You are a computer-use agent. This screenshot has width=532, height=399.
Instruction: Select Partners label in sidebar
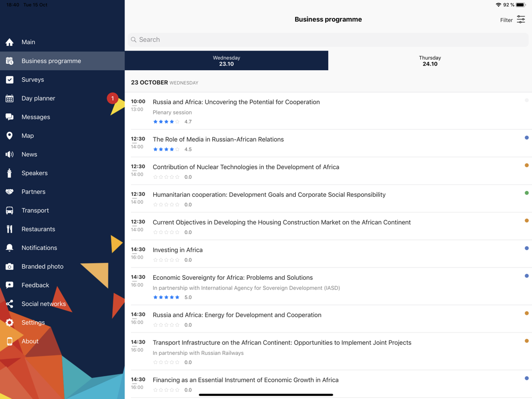pyautogui.click(x=34, y=192)
